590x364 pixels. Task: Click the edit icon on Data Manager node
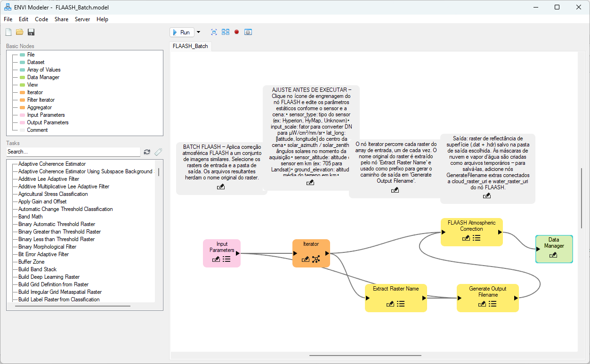(x=554, y=255)
